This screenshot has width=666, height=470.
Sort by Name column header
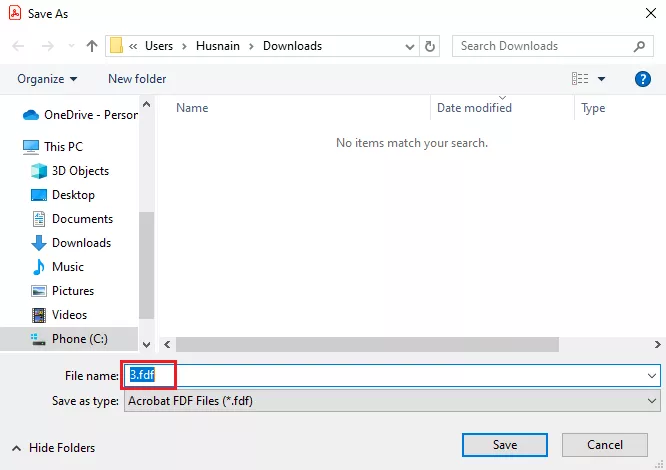coord(192,108)
